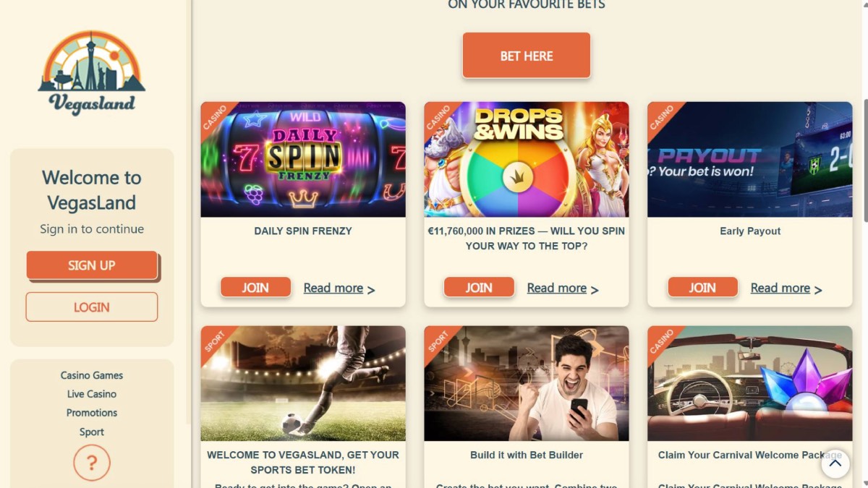Open Live Casino in sidebar menu

coord(92,394)
